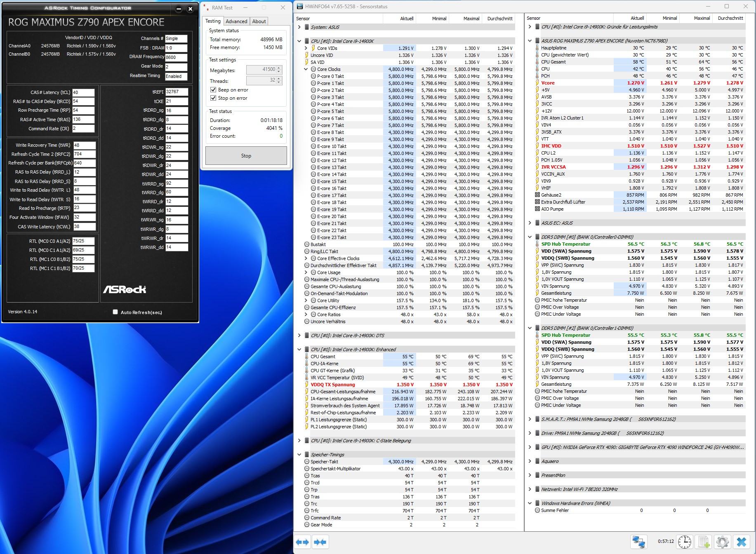Screen dimensions: 756x554
Task: Click the Gear Mode value field
Action: tap(176, 67)
